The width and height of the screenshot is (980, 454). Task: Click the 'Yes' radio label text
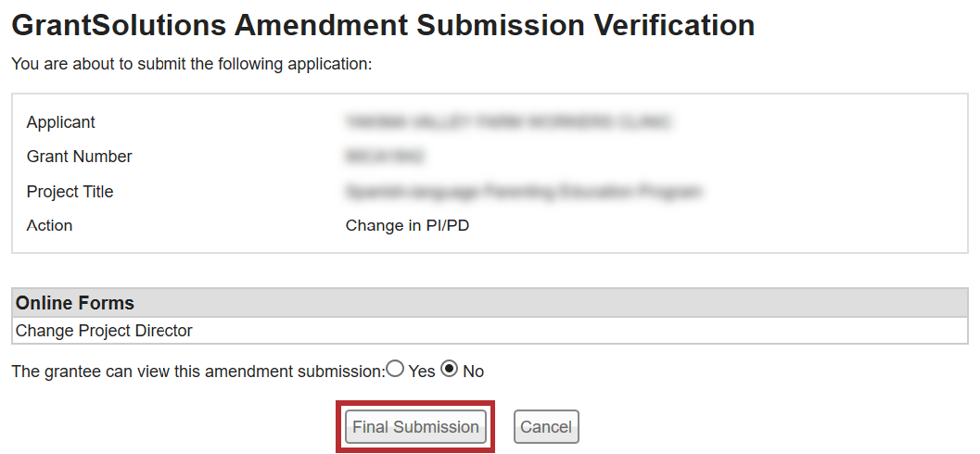point(422,372)
